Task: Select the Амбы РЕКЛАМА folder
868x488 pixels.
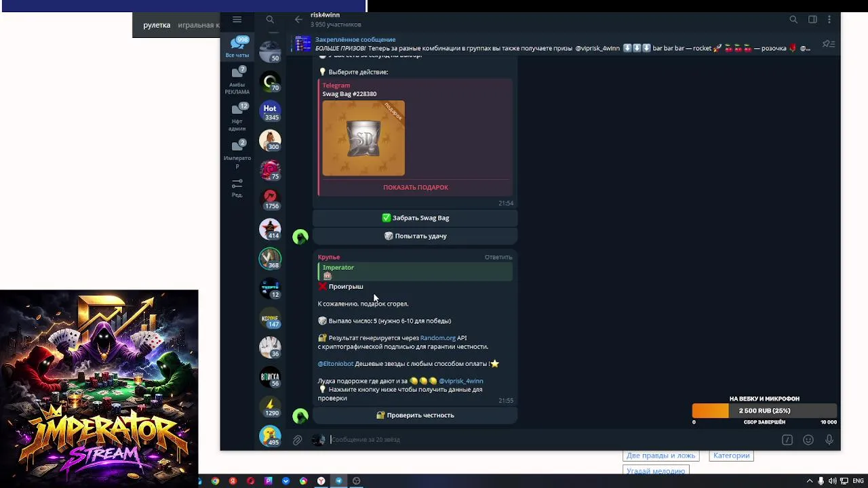Action: point(237,81)
